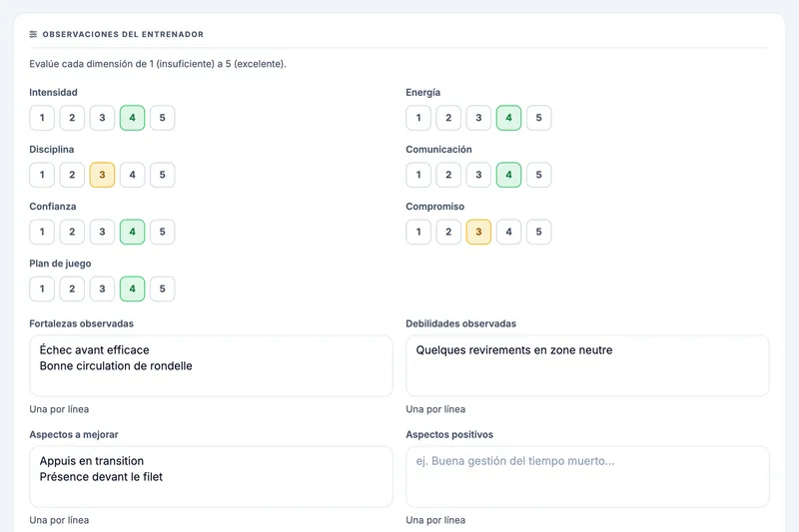The image size is (799, 532).
Task: Click the Intensidad label
Action: [x=53, y=92]
